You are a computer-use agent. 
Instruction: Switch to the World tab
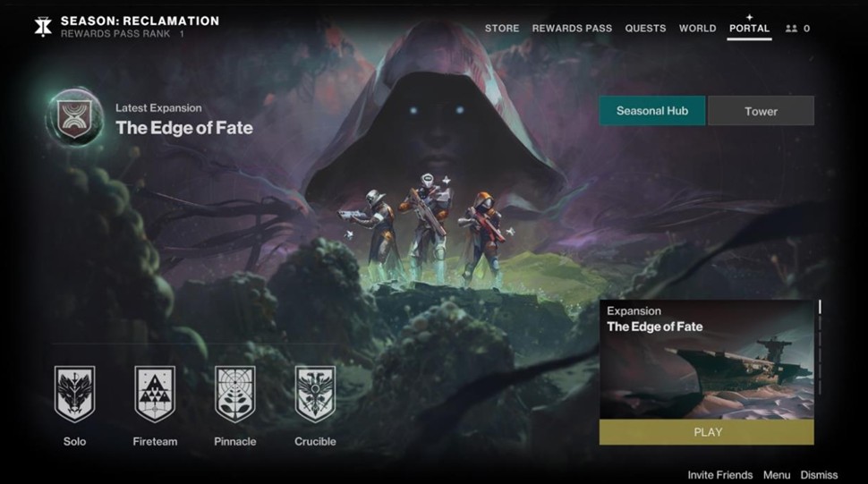tap(697, 29)
